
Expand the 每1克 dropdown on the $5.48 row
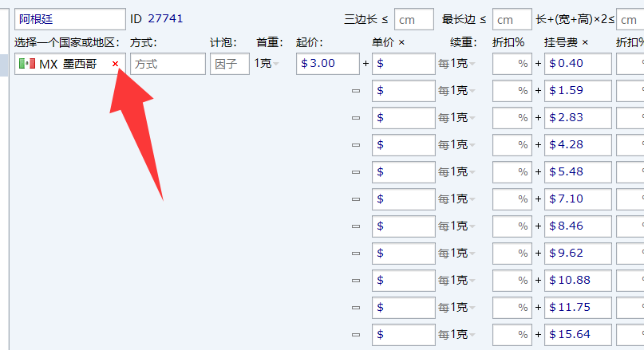click(456, 172)
